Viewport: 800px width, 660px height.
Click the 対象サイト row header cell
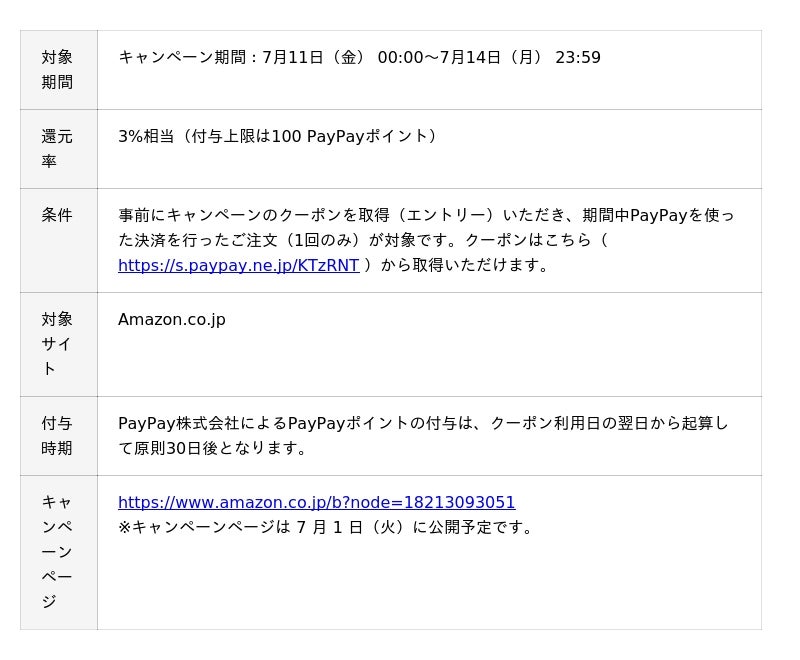click(58, 343)
